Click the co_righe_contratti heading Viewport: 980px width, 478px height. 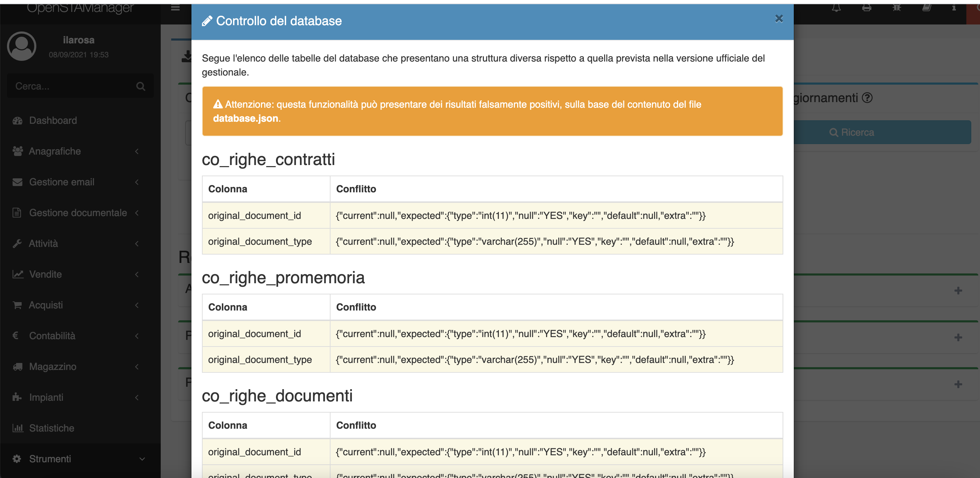[x=268, y=159]
